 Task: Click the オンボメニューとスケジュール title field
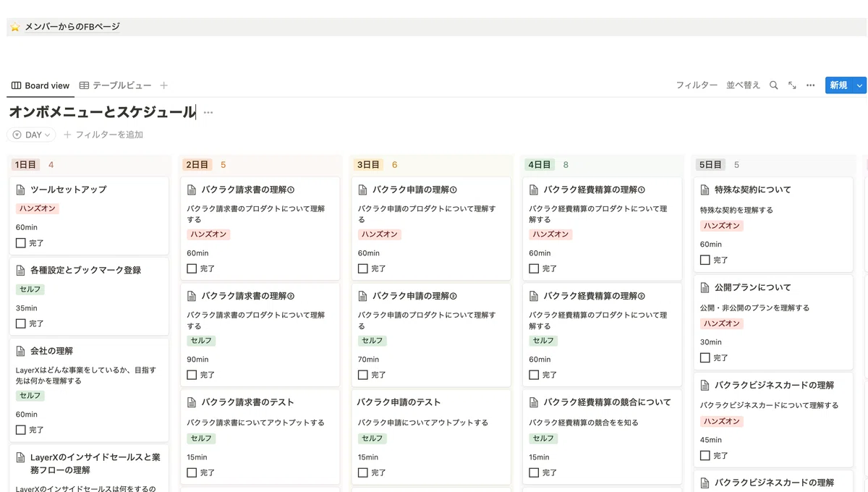click(102, 112)
